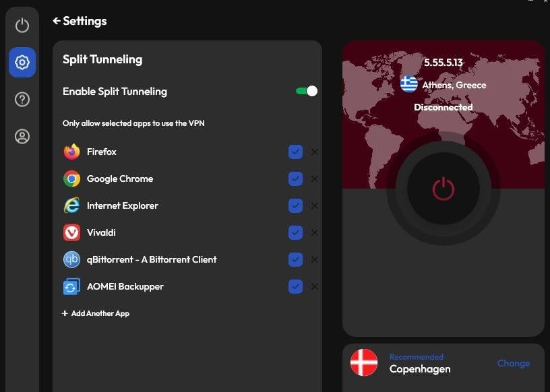Click the Firefox app name
Screen dimensions: 550x392
102,152
